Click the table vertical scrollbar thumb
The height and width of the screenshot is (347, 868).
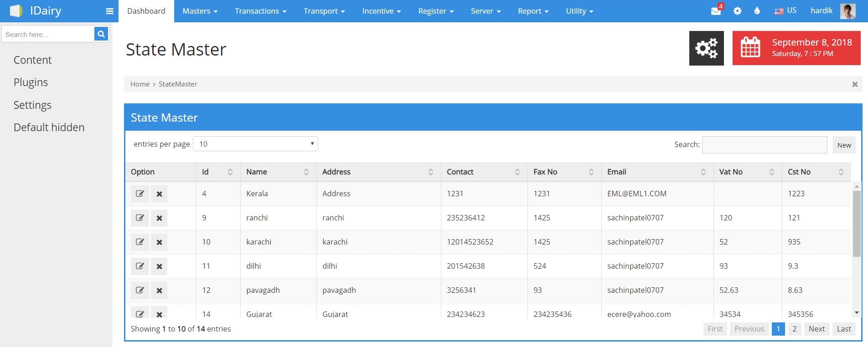point(857,223)
